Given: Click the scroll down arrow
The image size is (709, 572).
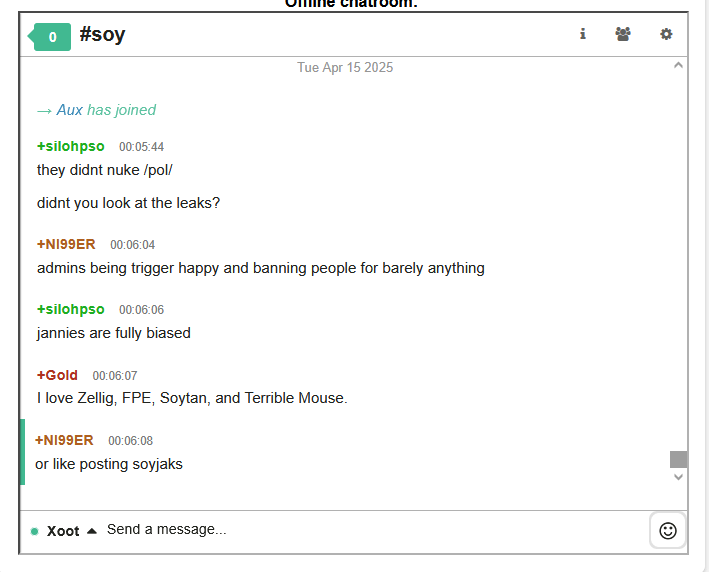Looking at the screenshot, I should click(678, 477).
